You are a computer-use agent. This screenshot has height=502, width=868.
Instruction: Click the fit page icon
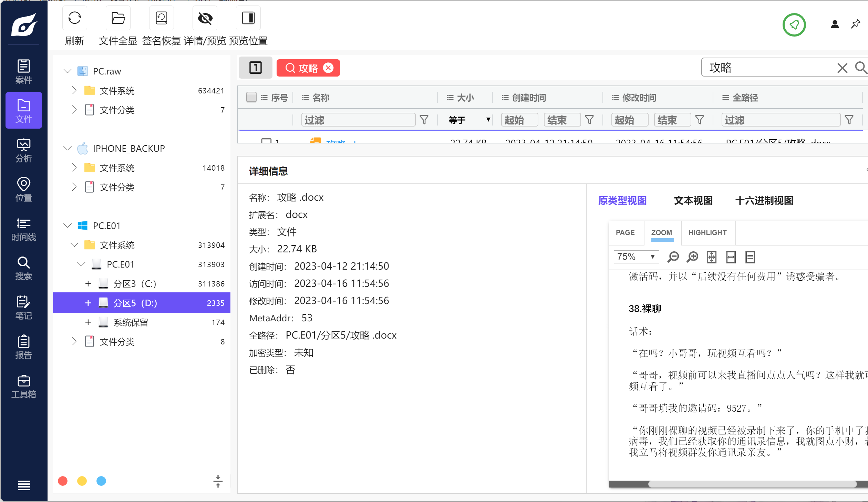(712, 257)
